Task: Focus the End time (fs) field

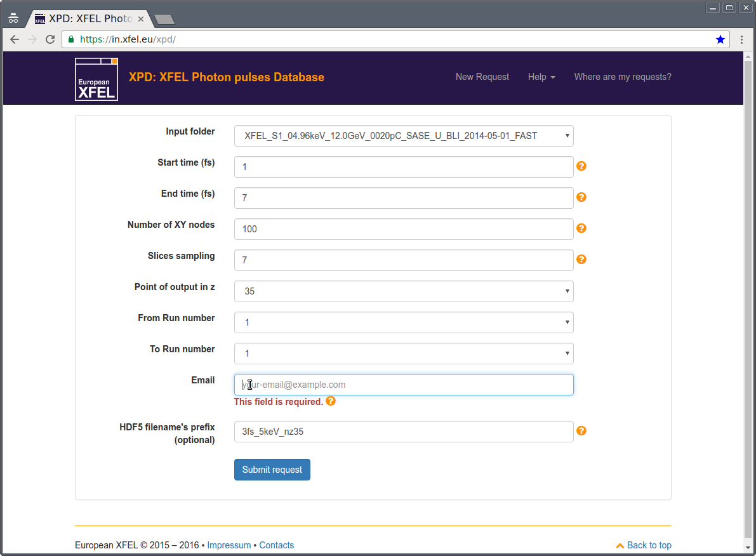Action: point(404,198)
